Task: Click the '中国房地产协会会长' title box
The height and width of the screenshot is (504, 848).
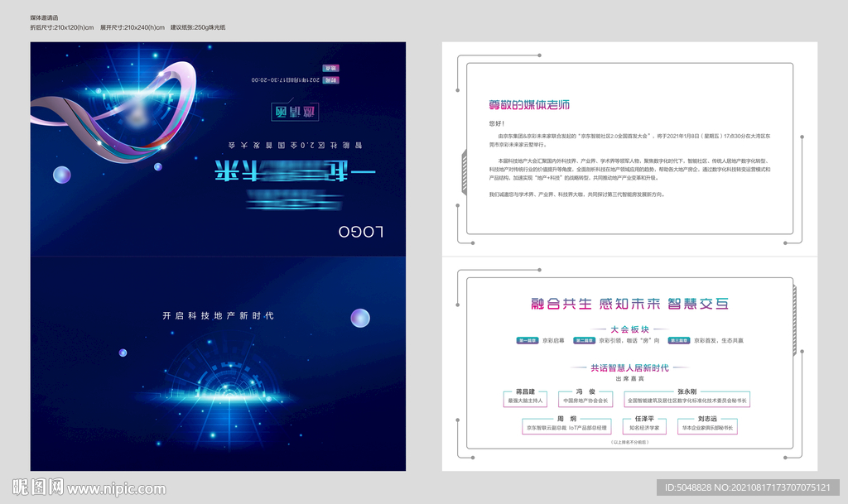Action: click(x=585, y=401)
